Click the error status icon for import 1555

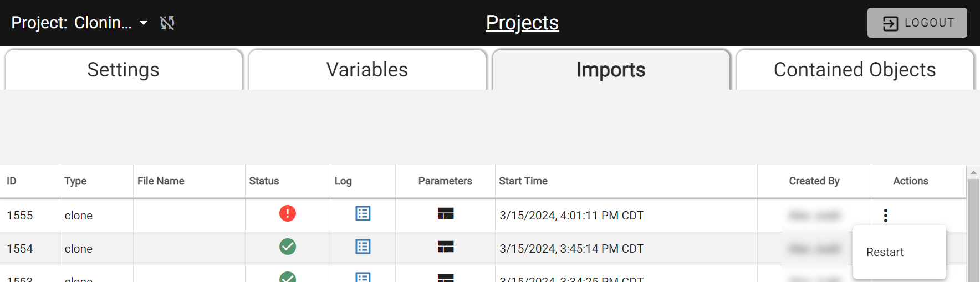click(x=288, y=213)
